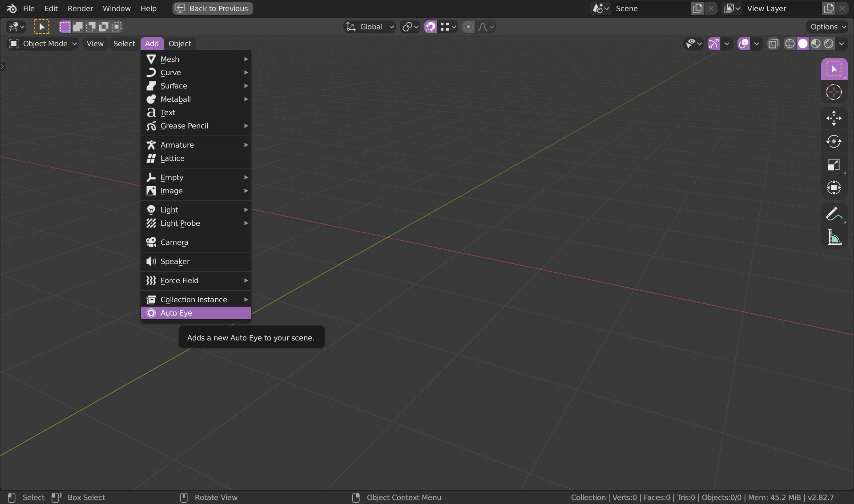Screen dimensions: 854x504
Task: Toggle snapping magnet on
Action: tap(430, 27)
